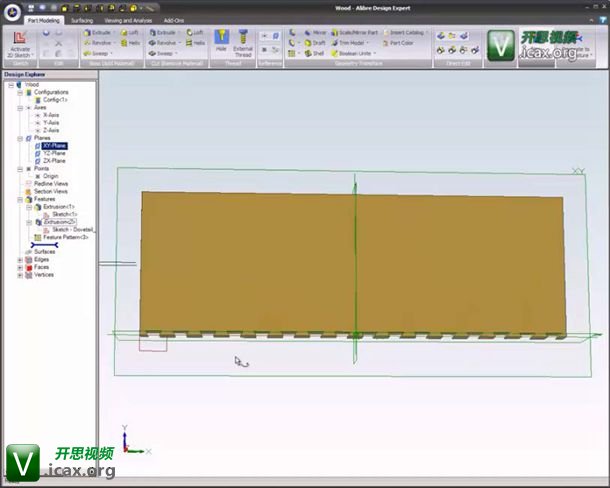This screenshot has height=488, width=610.
Task: Collapse the Features tree node
Action: [x=20, y=199]
